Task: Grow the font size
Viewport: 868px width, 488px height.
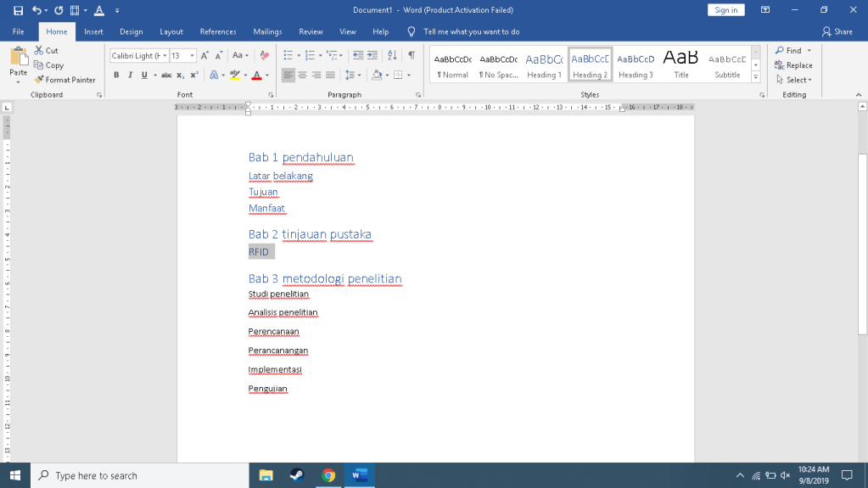Action: (x=205, y=55)
